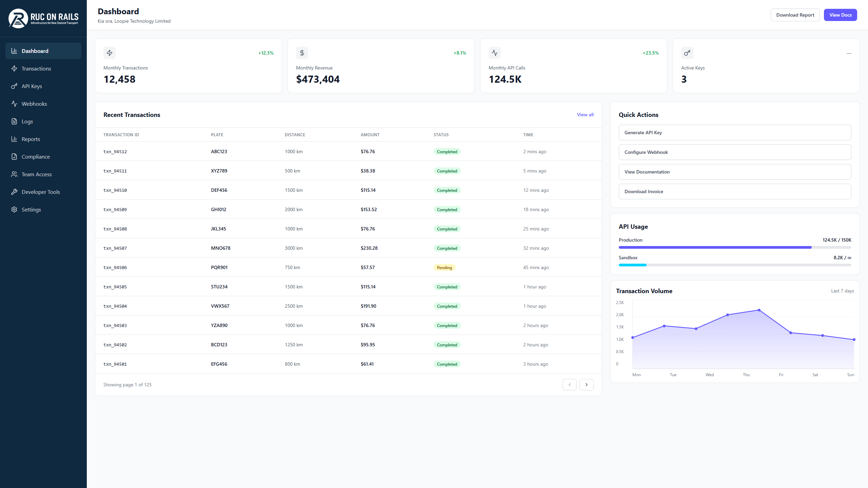Select the Transactions lightning icon in sidebar
868x488 pixels.
[14, 68]
